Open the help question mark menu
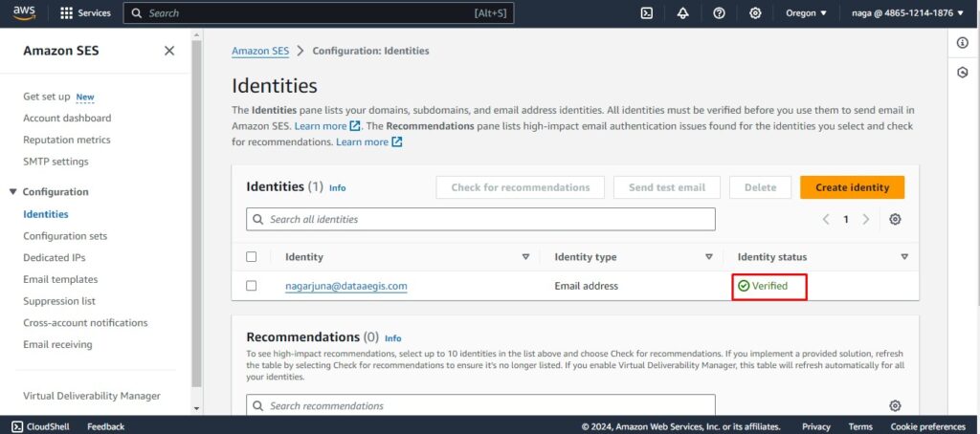 click(719, 13)
